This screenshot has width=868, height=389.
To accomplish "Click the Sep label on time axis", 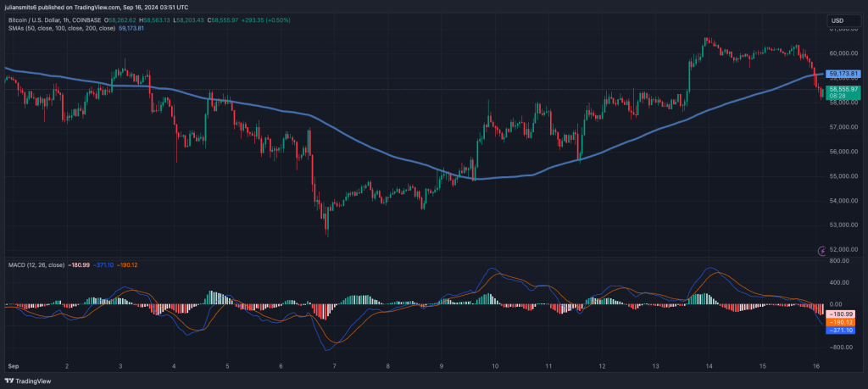I will (x=13, y=366).
